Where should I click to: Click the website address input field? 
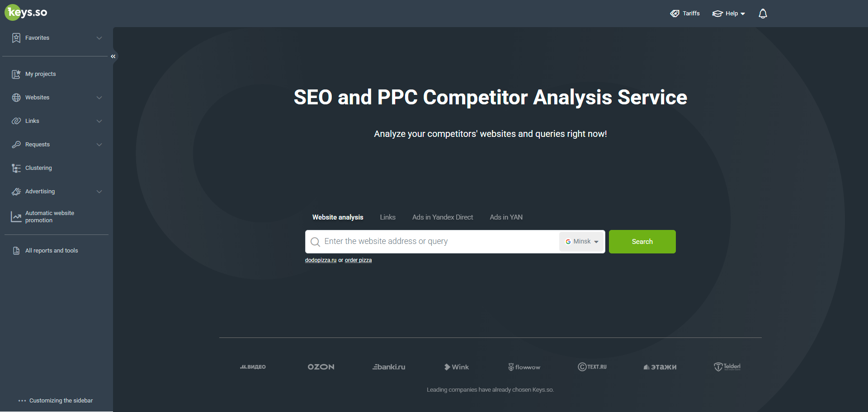tap(429, 241)
